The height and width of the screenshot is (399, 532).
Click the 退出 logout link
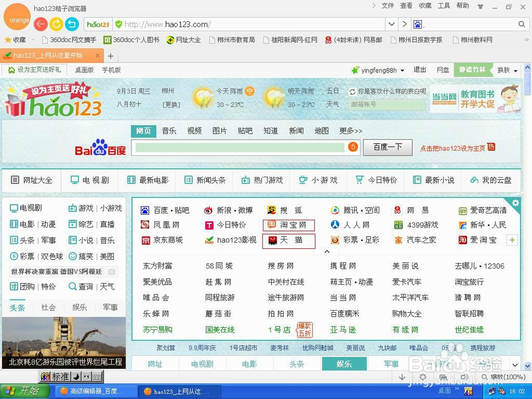click(419, 69)
